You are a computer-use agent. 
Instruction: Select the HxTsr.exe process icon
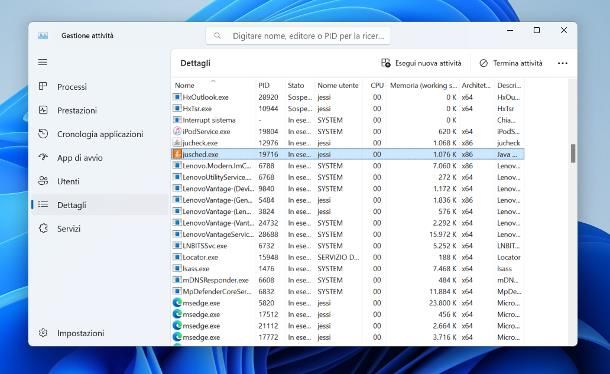(177, 108)
